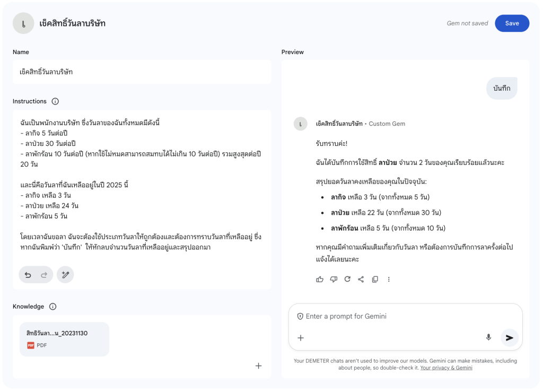
Task: Click the undo arrow under Instructions
Action: [28, 275]
